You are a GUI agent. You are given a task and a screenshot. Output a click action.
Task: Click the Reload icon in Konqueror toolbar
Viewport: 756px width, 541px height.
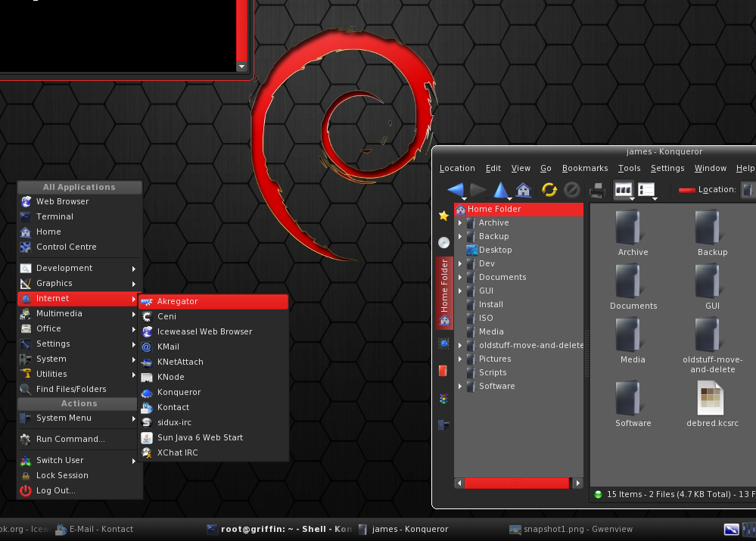[x=549, y=190]
